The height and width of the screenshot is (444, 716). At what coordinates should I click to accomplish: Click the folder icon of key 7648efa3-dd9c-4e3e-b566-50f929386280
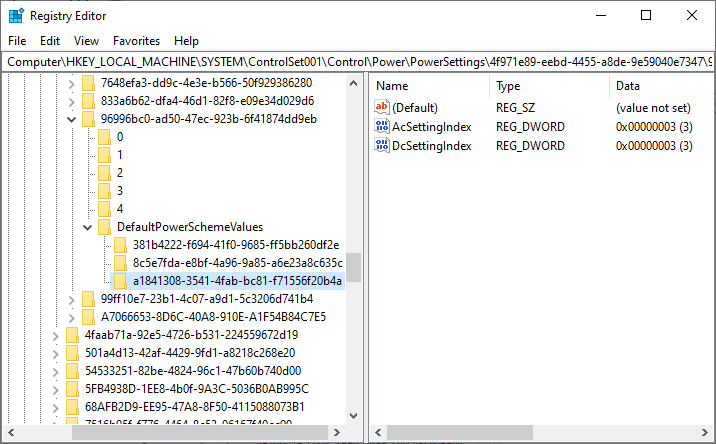pos(88,83)
